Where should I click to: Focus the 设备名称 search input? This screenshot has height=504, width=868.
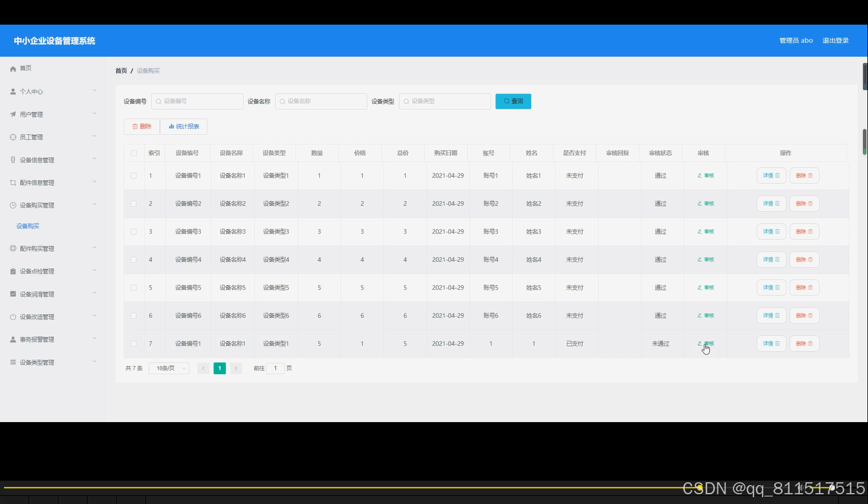(x=321, y=101)
